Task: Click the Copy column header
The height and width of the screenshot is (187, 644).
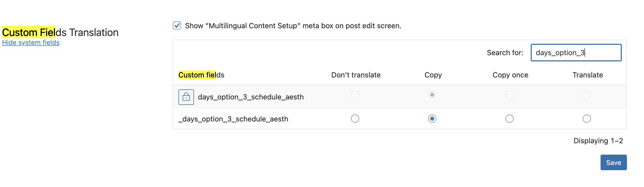Action: coord(433,75)
